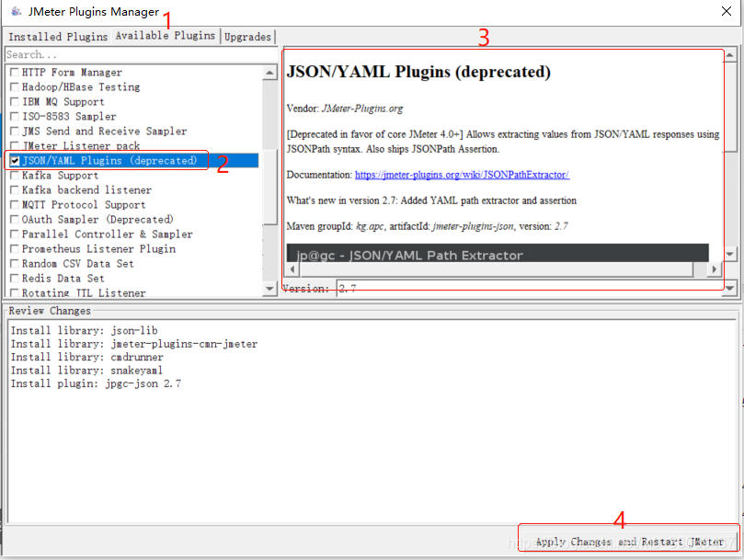Focus the plugin Search field
The width and height of the screenshot is (744, 560).
tap(141, 54)
